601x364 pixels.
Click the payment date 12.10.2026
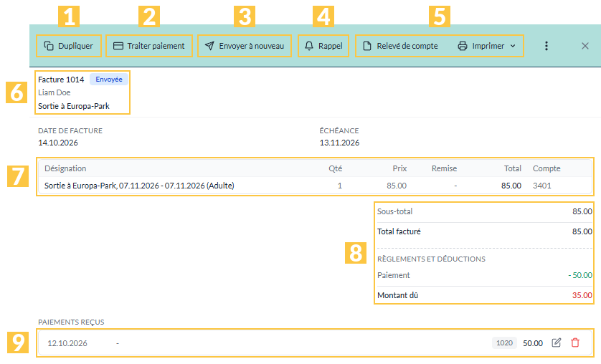coord(67,343)
